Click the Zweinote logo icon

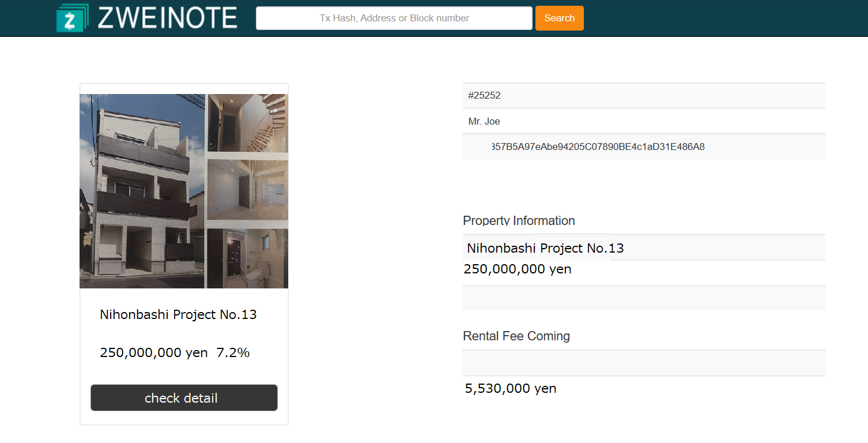pos(73,18)
